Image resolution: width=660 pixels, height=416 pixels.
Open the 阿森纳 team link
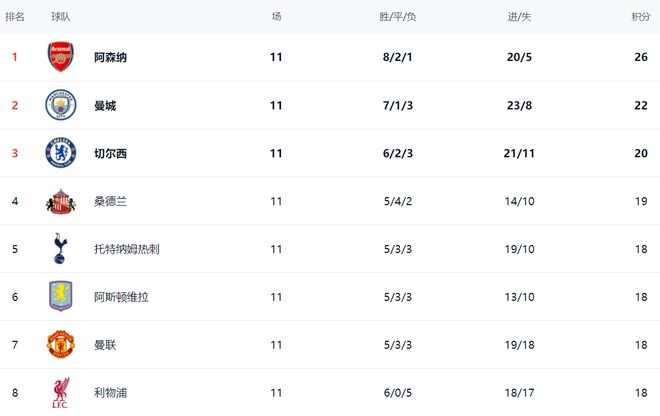point(110,57)
